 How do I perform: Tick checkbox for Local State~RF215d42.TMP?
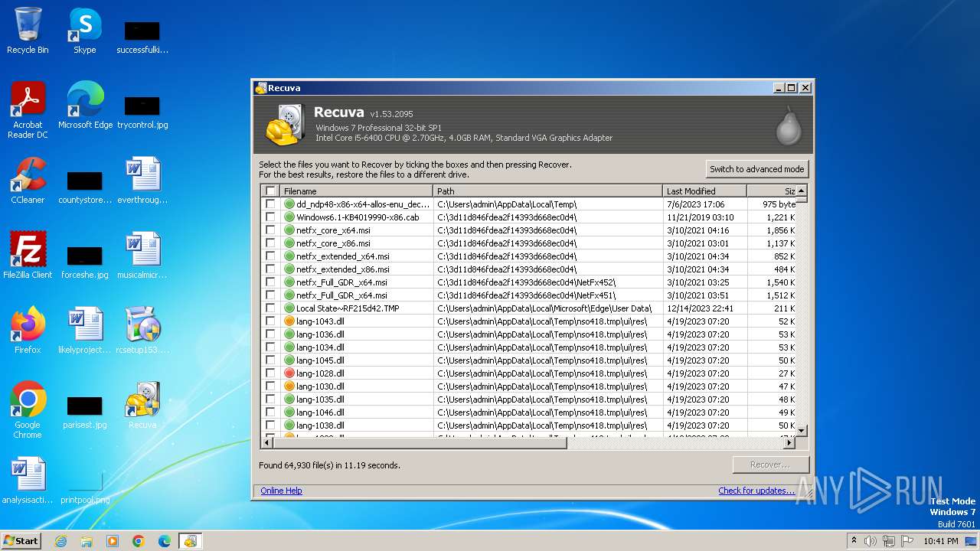[269, 308]
